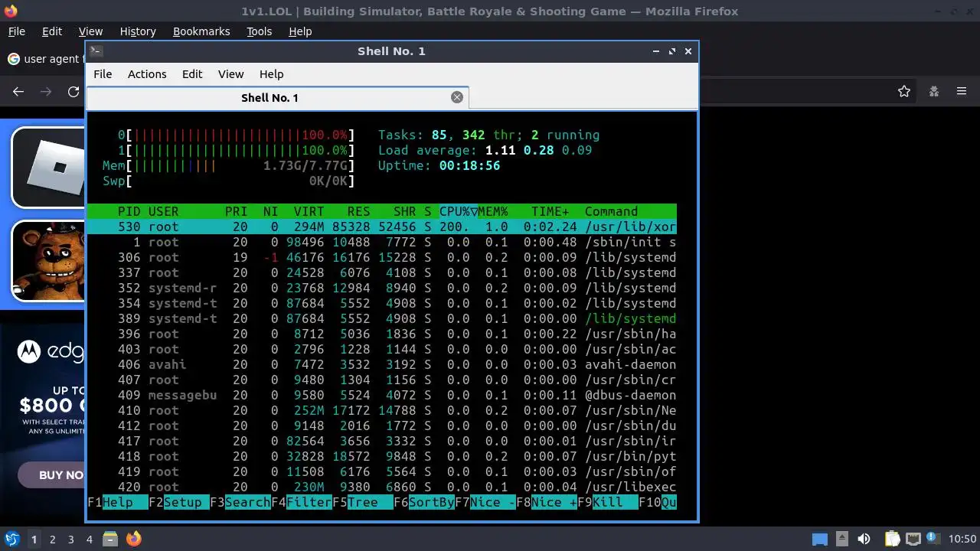The height and width of the screenshot is (551, 980).
Task: Switch to workspace 2
Action: point(52,539)
